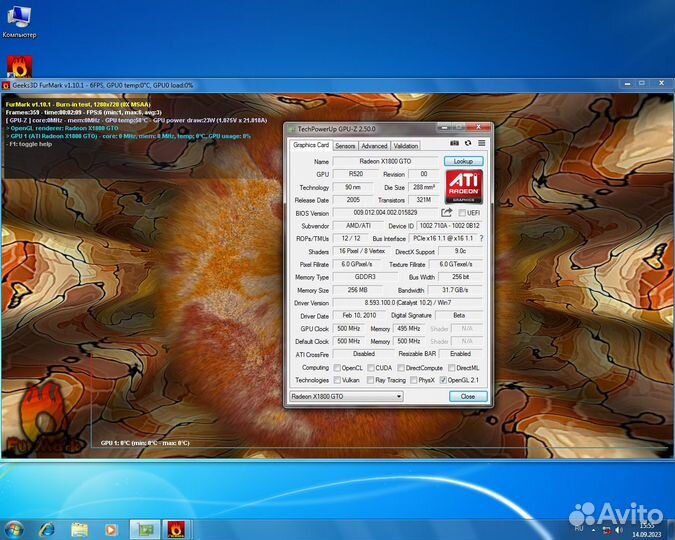Toggle the OpenGL 2.1 checkbox

[x=444, y=380]
